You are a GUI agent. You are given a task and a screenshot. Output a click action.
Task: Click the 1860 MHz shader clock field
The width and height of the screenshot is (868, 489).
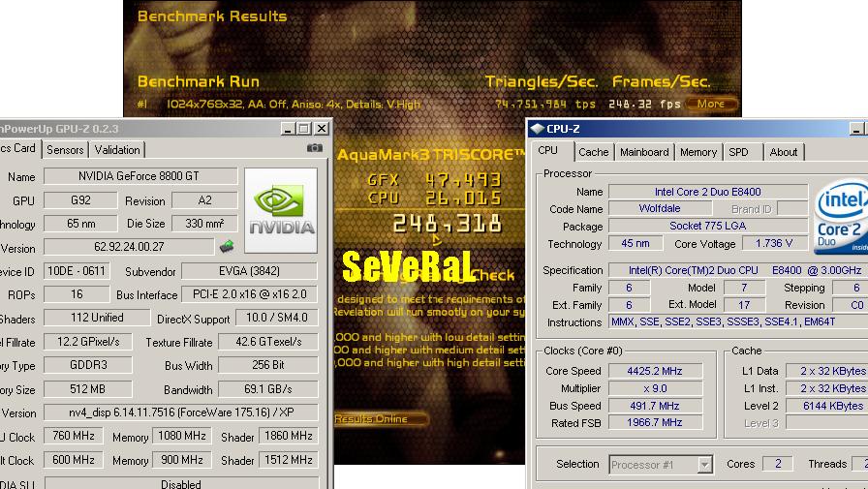click(289, 436)
